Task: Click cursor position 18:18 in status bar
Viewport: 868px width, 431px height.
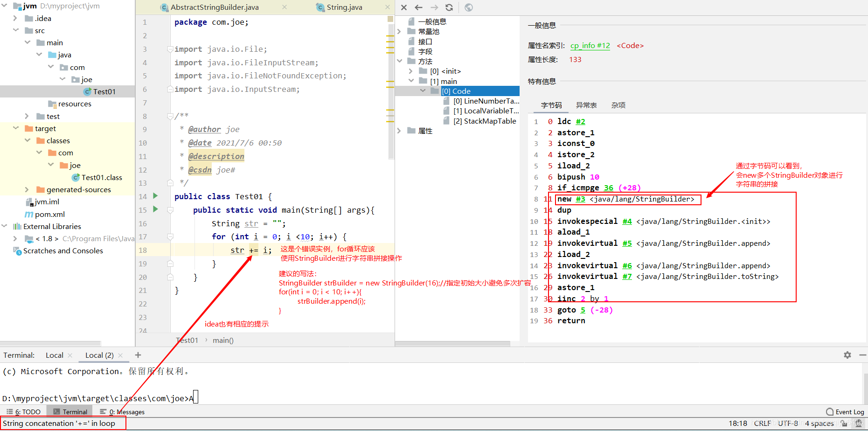Action: [x=738, y=423]
